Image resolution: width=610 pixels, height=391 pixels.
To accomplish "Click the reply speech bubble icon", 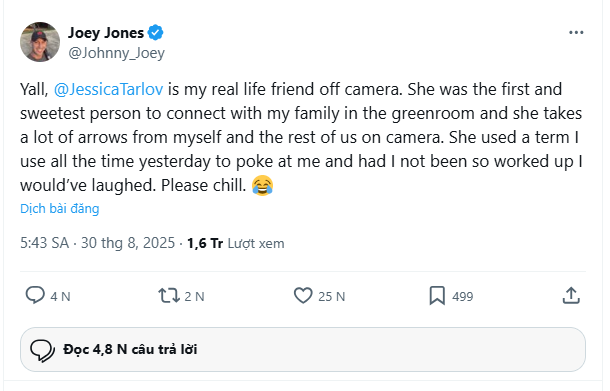I will 35,295.
